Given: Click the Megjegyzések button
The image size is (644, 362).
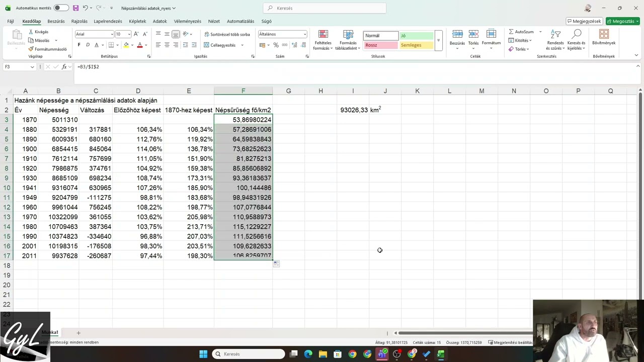Looking at the screenshot, I should pos(584,21).
